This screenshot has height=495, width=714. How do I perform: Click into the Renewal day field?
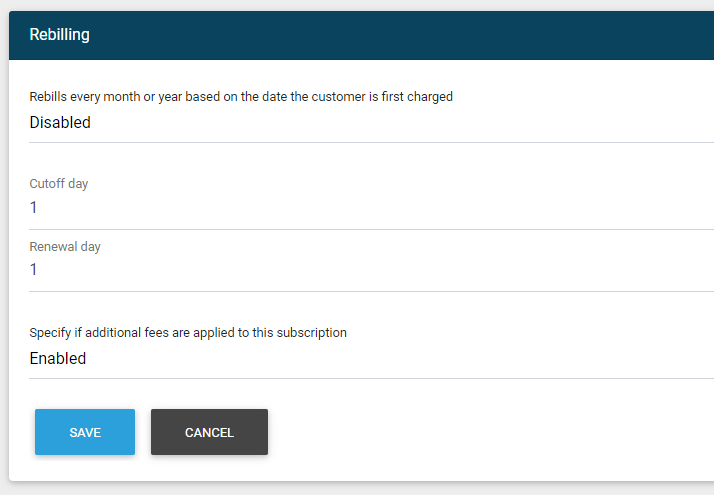[x=372, y=270]
